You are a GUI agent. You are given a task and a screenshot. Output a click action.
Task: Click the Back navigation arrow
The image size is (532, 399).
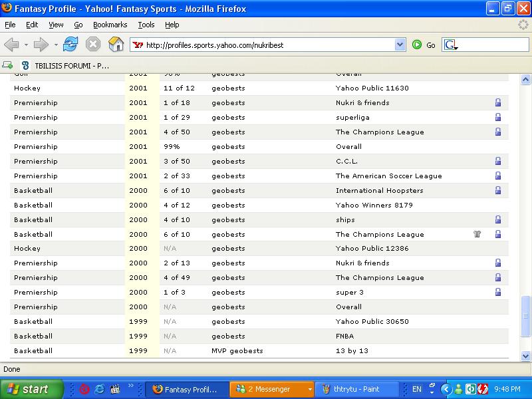coord(11,45)
